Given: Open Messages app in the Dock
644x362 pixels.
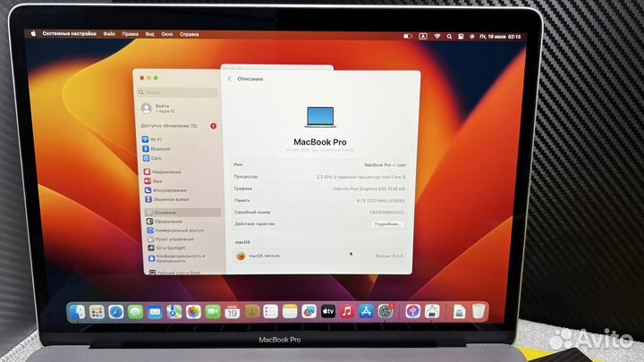Looking at the screenshot, I should [x=136, y=312].
